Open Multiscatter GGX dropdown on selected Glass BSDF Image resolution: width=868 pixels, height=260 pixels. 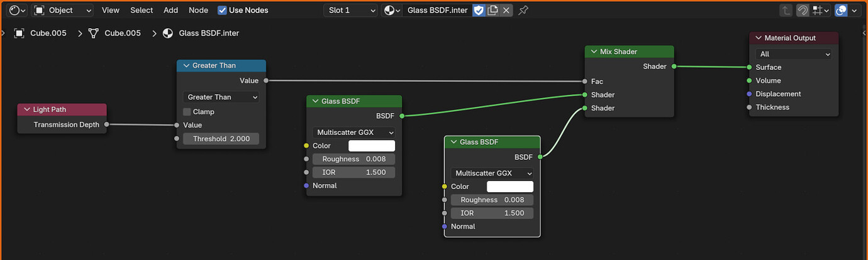[x=492, y=173]
